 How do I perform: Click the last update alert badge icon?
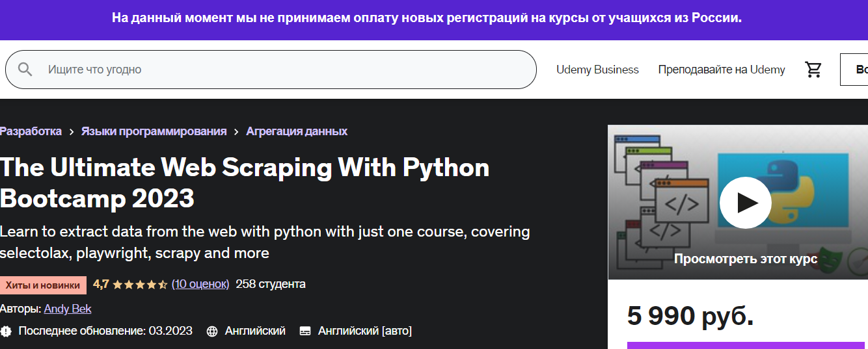(6, 331)
